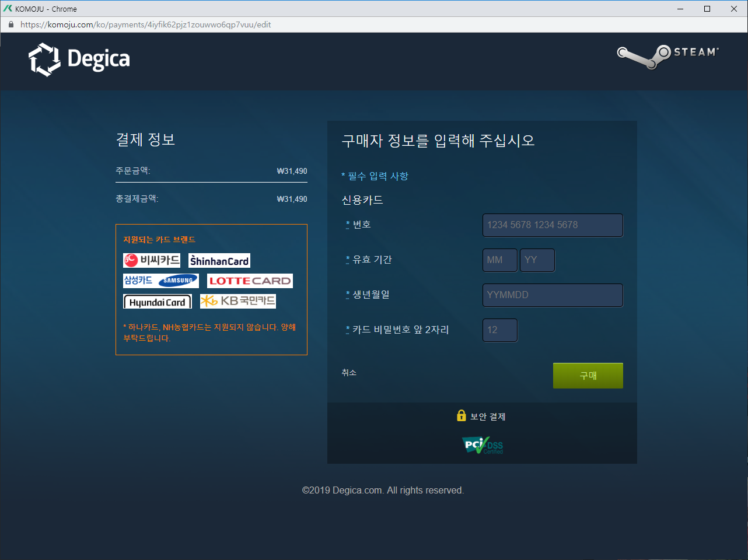The image size is (748, 560).
Task: Click the Degica logo
Action: (79, 60)
